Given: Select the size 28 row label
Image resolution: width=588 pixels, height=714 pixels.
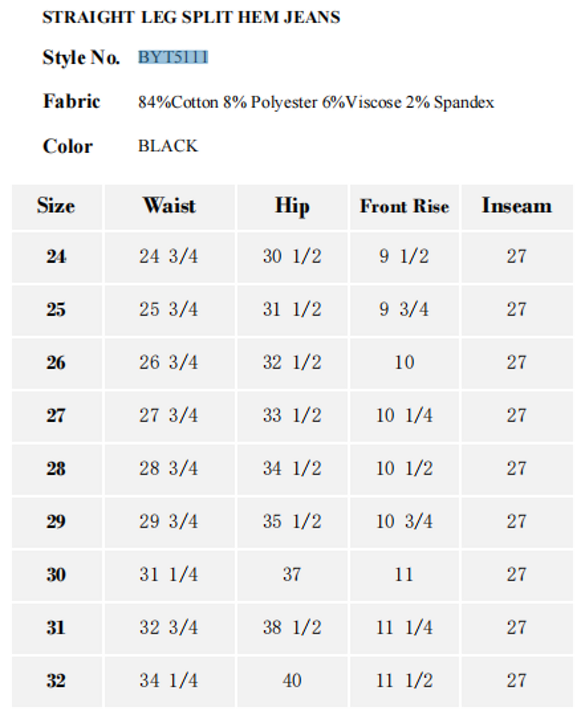Looking at the screenshot, I should [x=56, y=469].
